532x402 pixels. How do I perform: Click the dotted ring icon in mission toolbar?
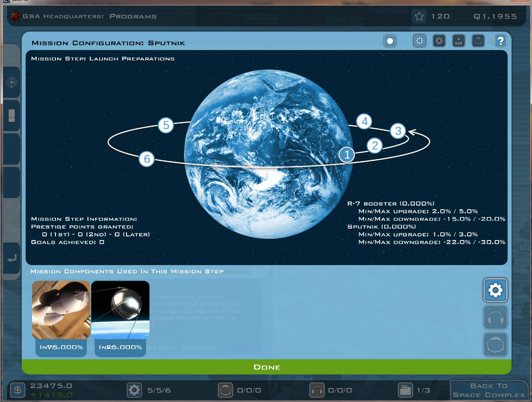[419, 41]
